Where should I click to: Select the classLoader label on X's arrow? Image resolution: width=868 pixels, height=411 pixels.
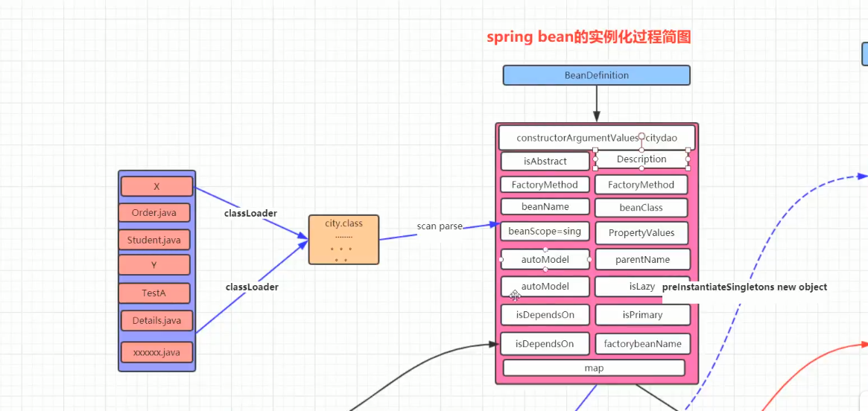[251, 213]
